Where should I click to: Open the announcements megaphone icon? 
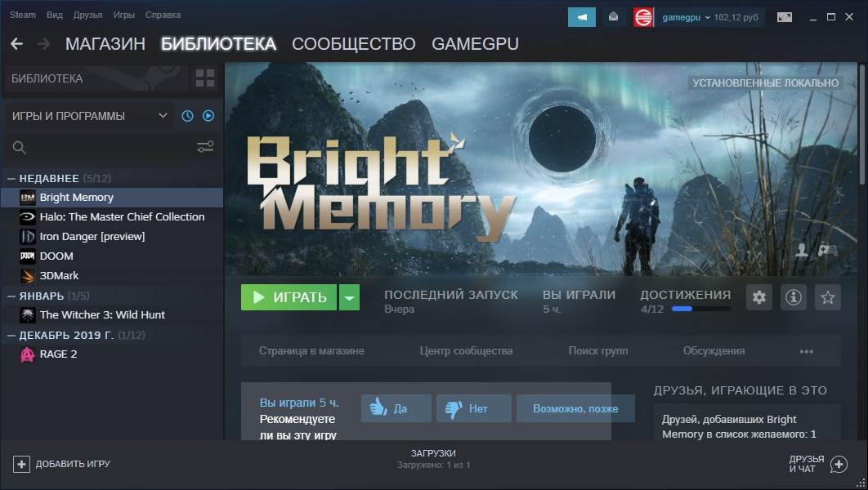582,17
